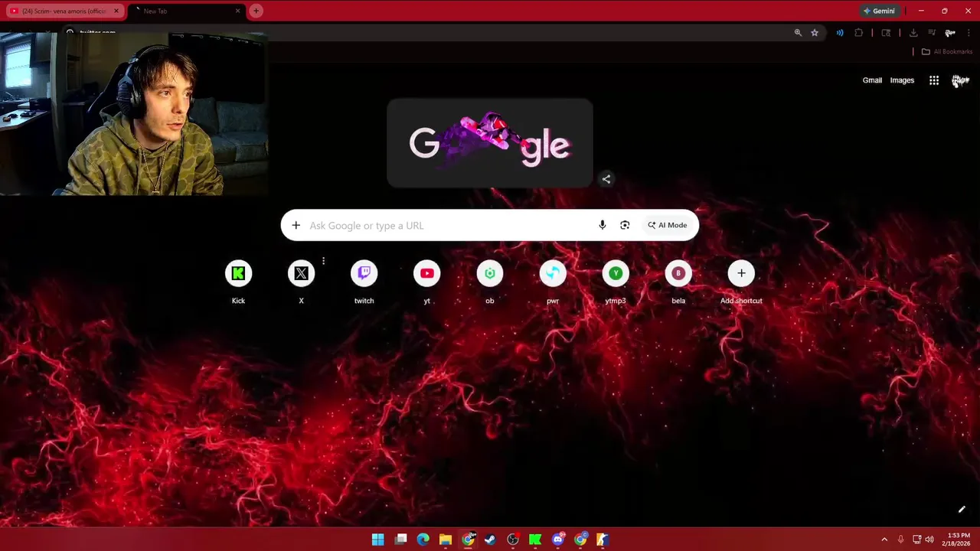Customize Chrome with pencil icon
The height and width of the screenshot is (551, 980).
click(962, 510)
